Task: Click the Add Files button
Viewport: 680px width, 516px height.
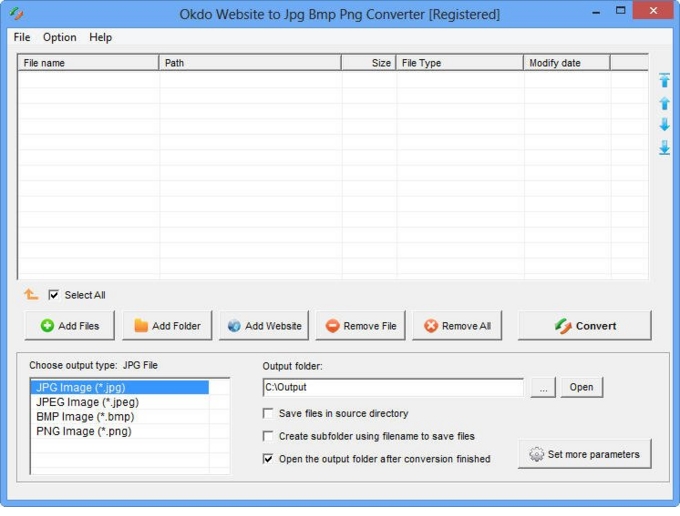Action: click(x=69, y=326)
